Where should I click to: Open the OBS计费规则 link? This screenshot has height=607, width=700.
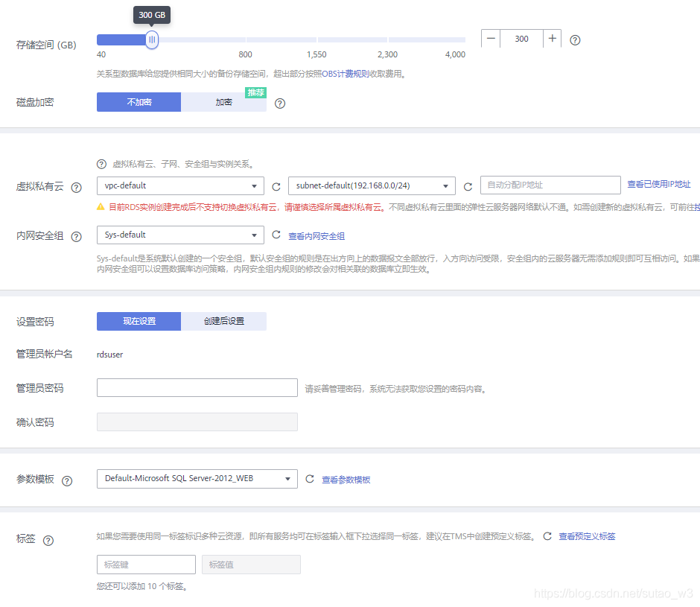[346, 74]
